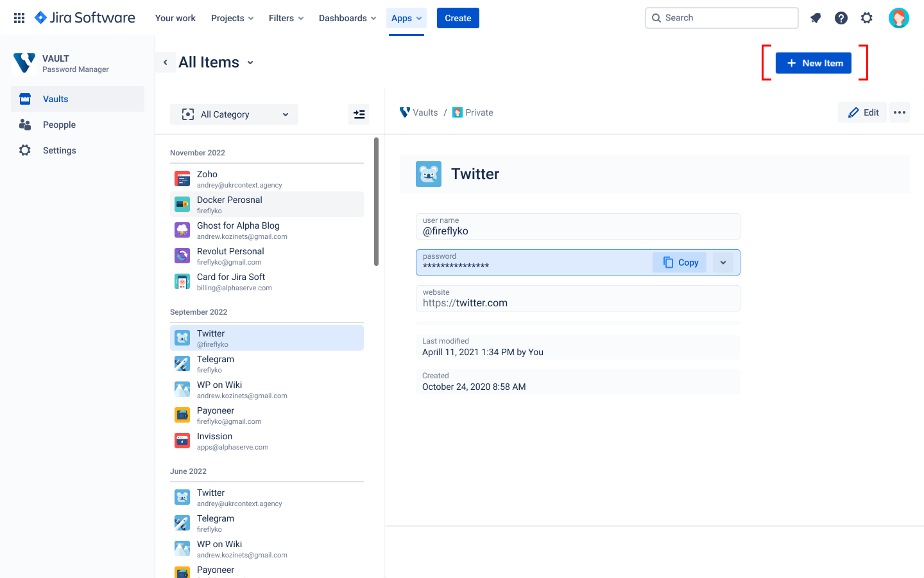Open the Dashboards menu

coord(347,18)
